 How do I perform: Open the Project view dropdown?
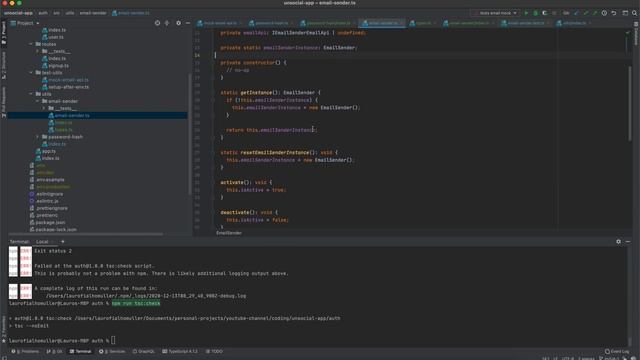coord(25,23)
